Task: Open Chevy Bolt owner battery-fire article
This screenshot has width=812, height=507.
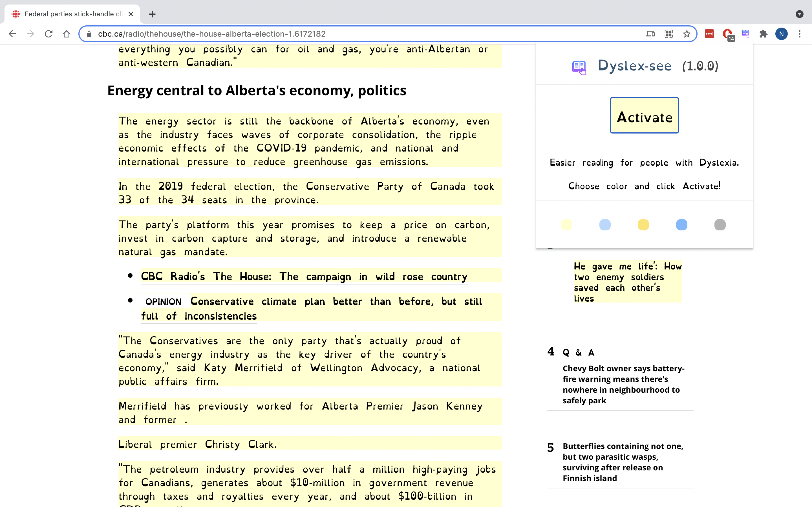Action: pos(623,384)
